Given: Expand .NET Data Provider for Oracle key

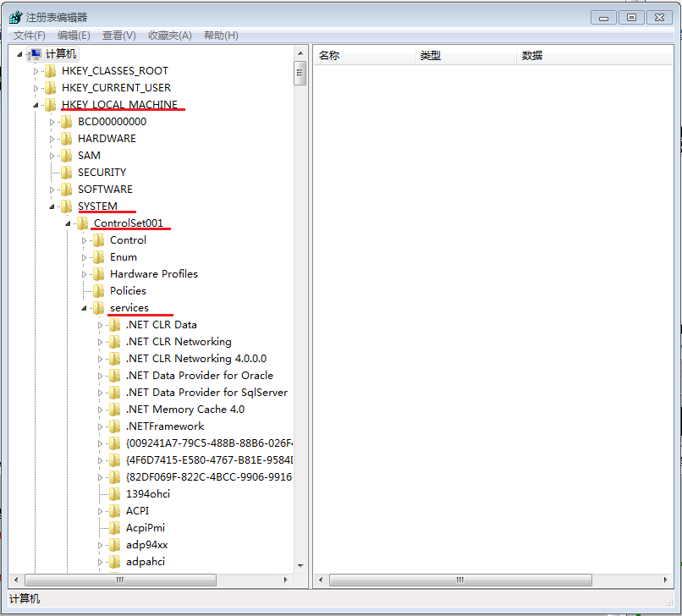Looking at the screenshot, I should pos(100,377).
